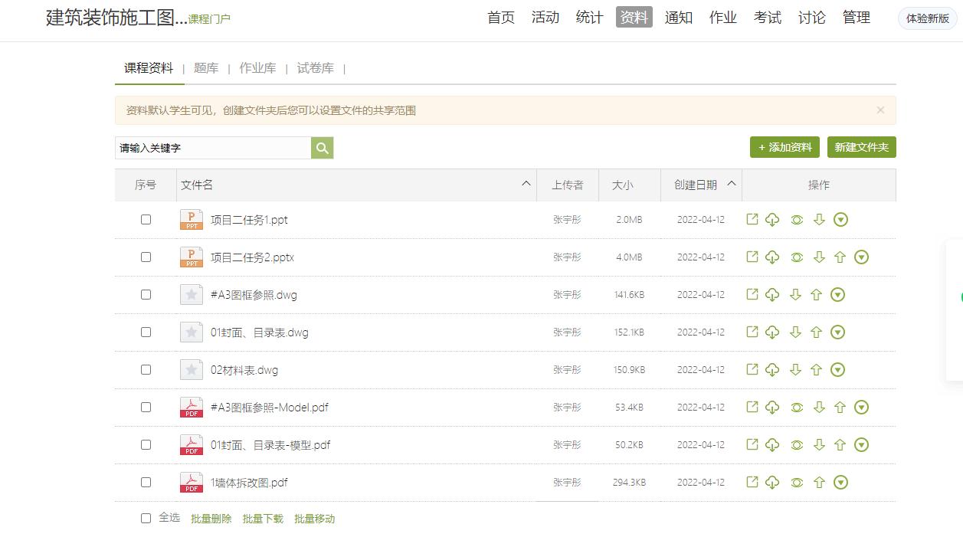Download #A3图框参照.dwg with the cloud icon
963x560 pixels.
[x=772, y=295]
